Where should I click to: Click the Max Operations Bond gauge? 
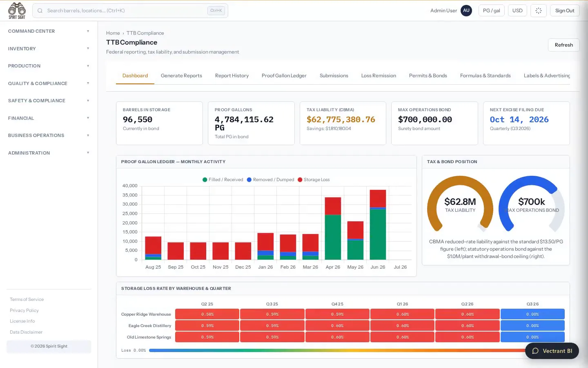point(532,204)
